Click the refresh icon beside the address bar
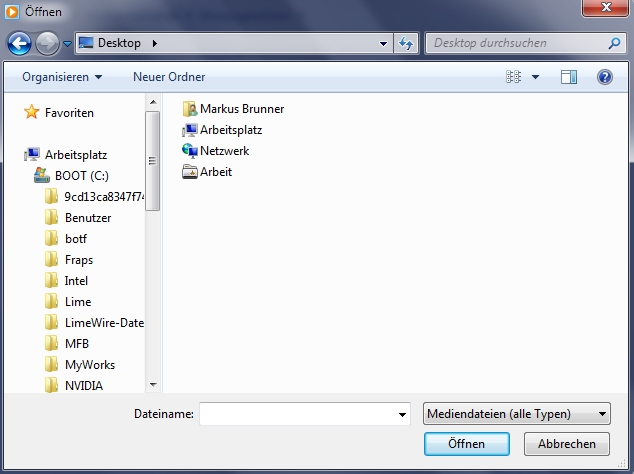 pyautogui.click(x=406, y=44)
